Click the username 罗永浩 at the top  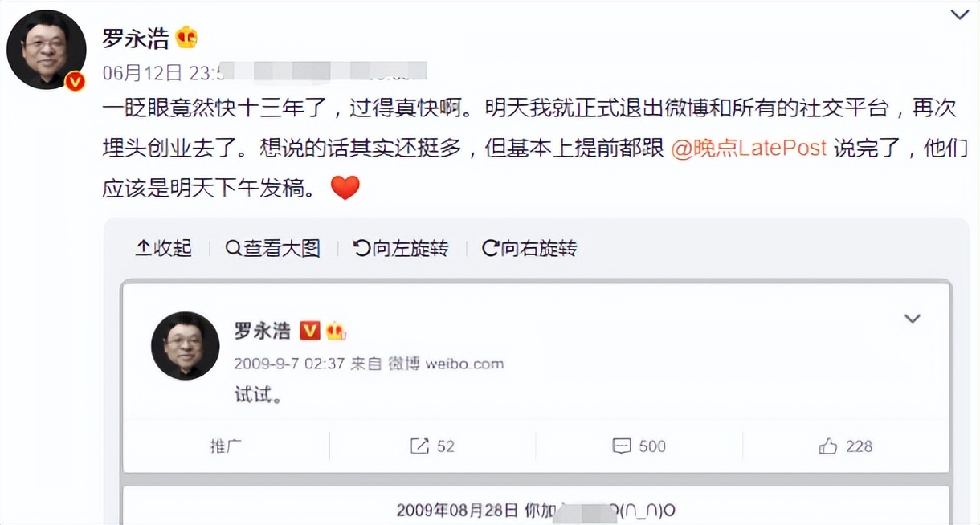tap(136, 37)
